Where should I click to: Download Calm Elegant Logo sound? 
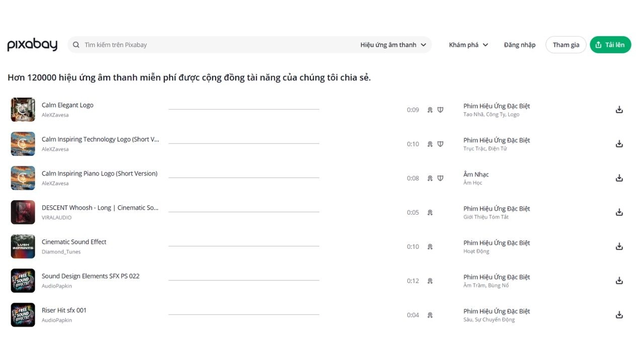pyautogui.click(x=619, y=110)
